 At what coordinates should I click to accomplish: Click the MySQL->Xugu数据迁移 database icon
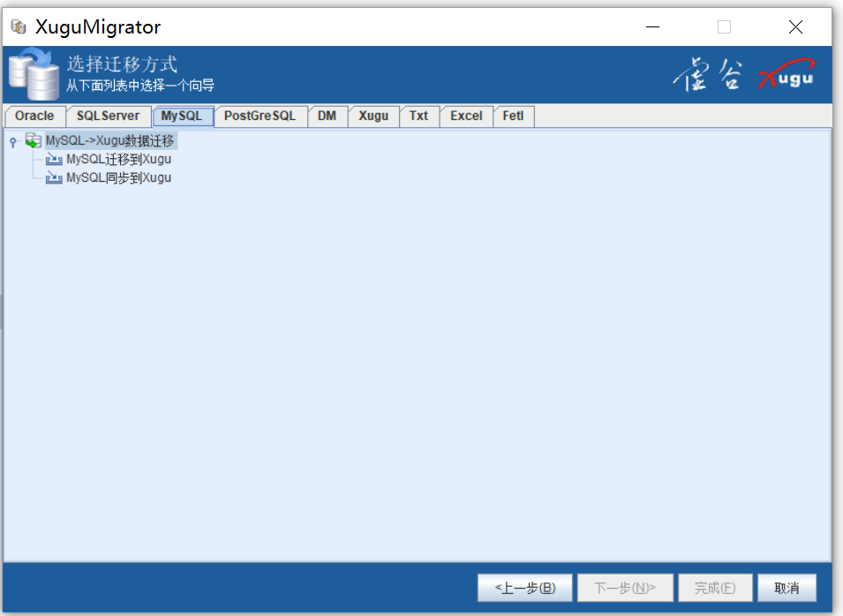[34, 141]
